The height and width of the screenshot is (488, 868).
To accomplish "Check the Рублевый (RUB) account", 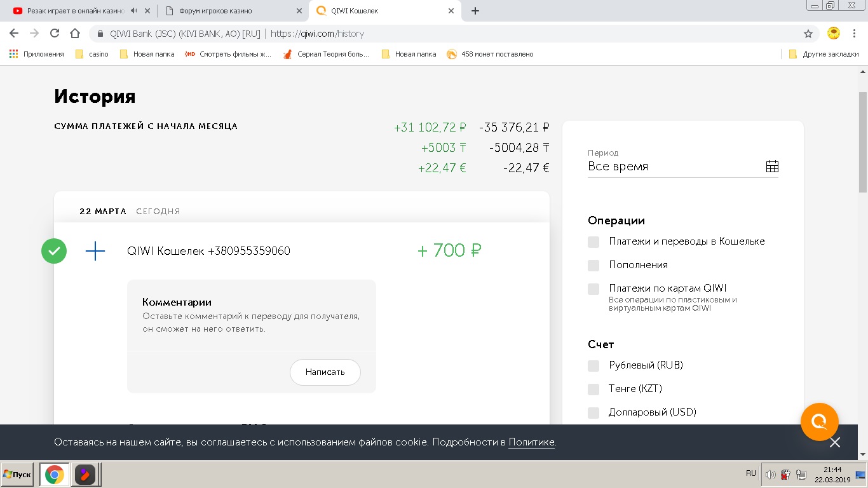I will (593, 365).
